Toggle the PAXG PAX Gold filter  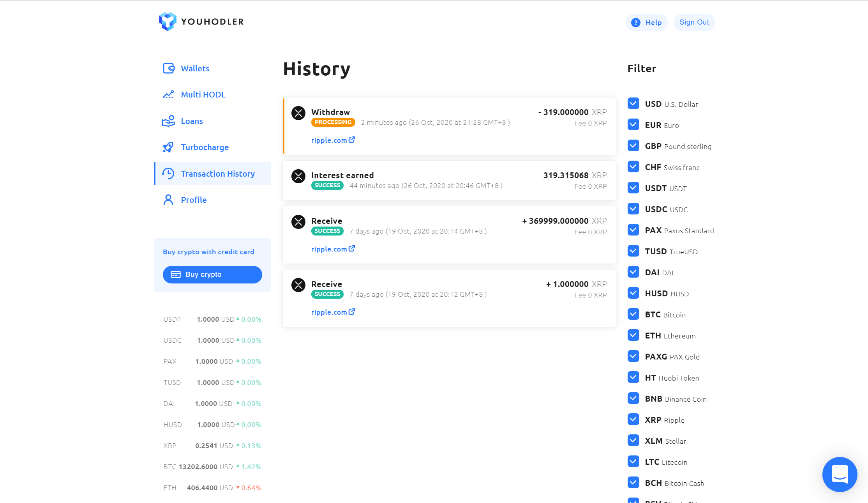coord(633,356)
